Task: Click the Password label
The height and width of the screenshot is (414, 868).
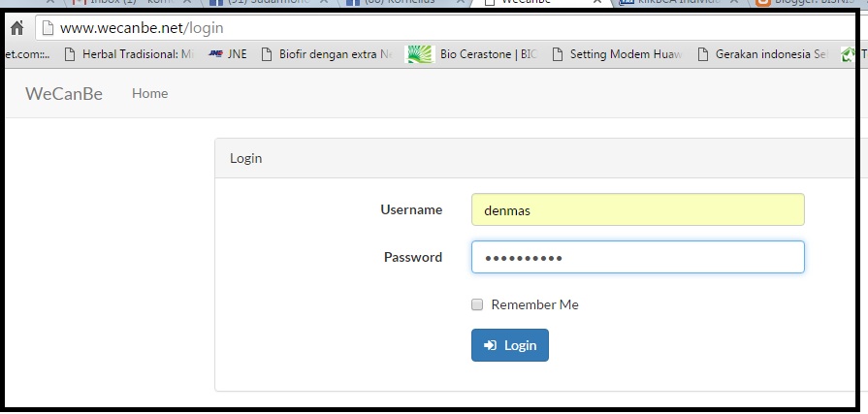Action: (413, 257)
